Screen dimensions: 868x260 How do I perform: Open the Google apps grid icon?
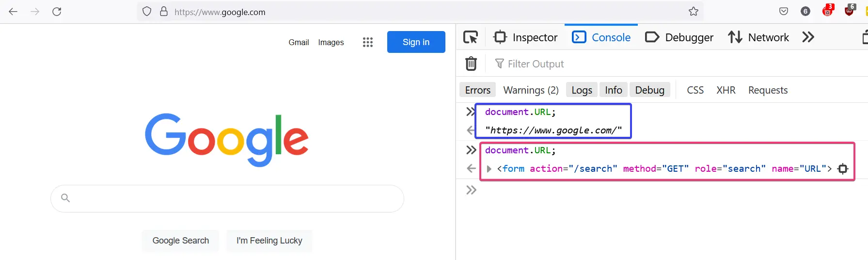coord(367,42)
